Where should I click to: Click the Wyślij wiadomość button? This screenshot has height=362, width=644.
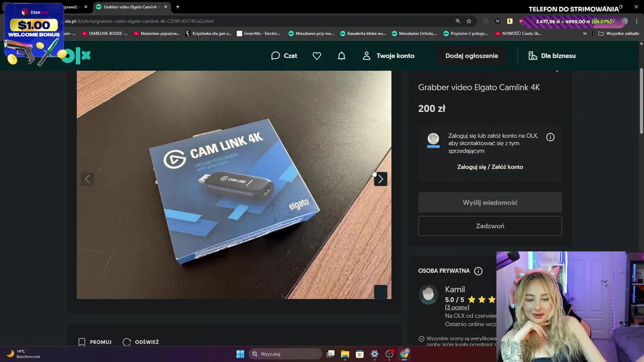coord(490,203)
